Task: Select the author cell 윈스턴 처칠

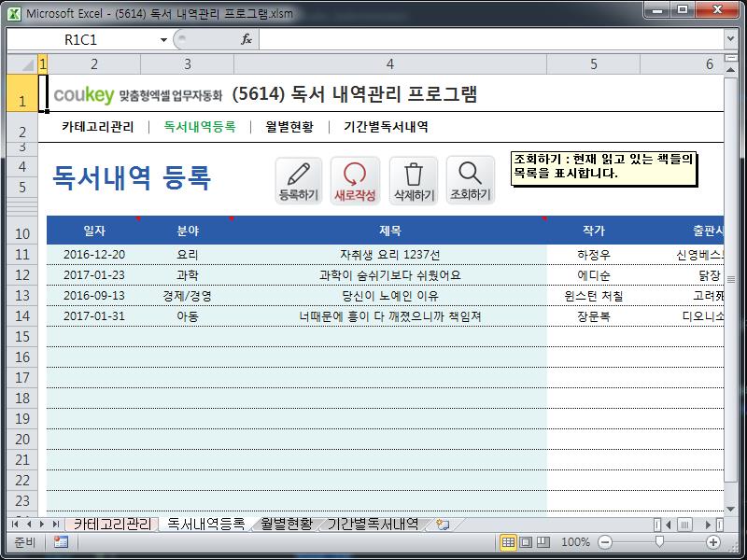Action: click(594, 296)
